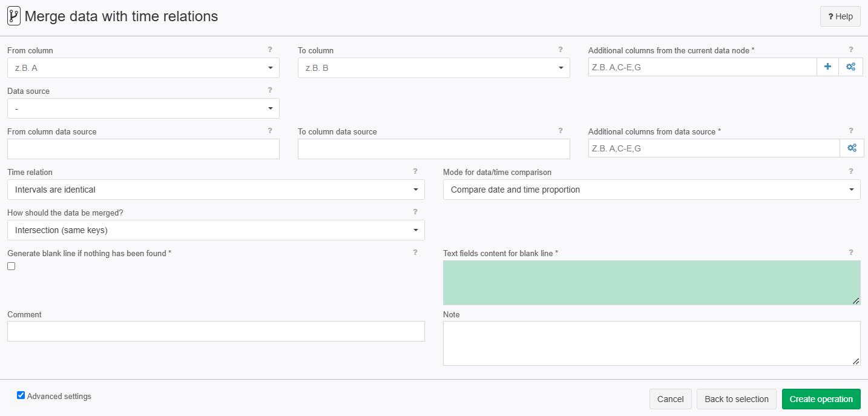Click the Comment input field
The image size is (868, 416).
point(216,331)
